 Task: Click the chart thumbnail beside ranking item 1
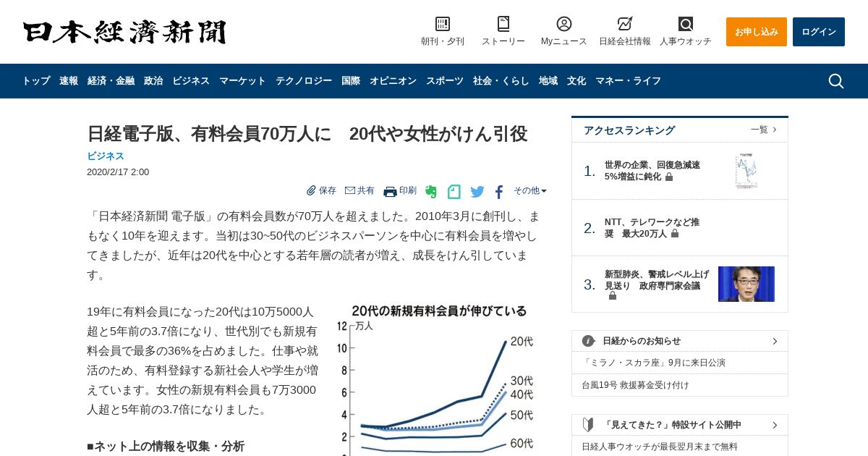746,171
